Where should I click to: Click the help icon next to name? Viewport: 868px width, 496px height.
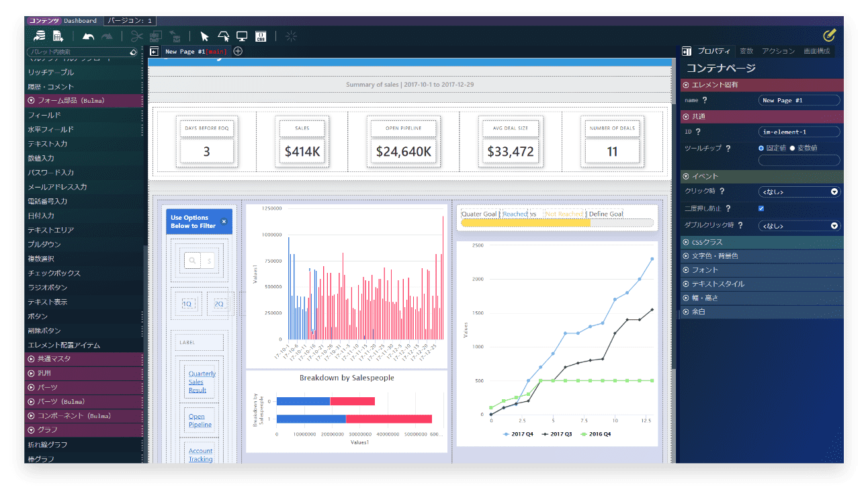(705, 100)
